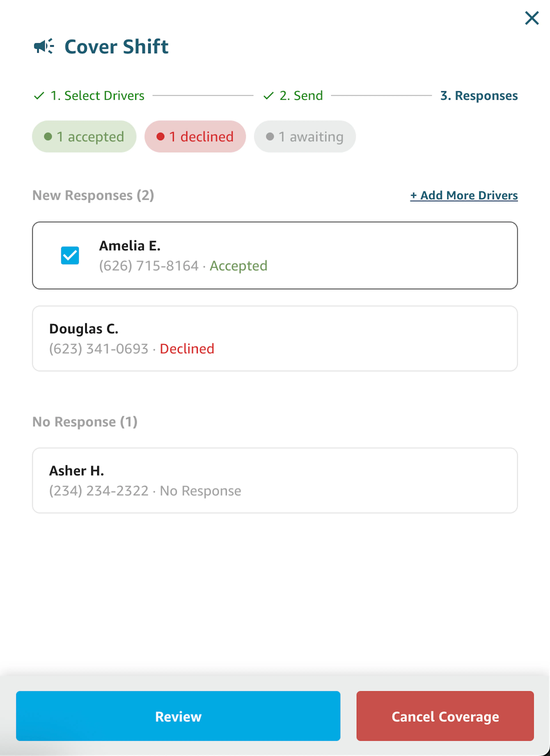Click the blue Review button
The width and height of the screenshot is (550, 756).
178,716
